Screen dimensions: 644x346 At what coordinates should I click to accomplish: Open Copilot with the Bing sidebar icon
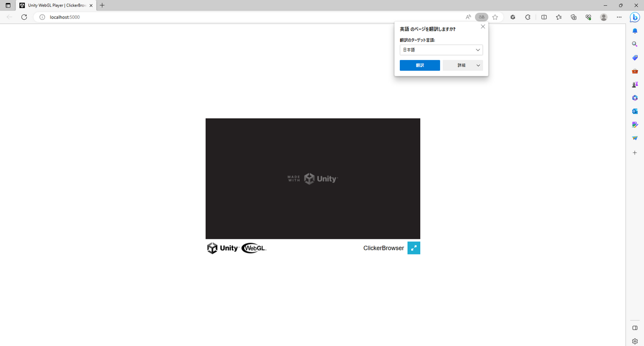point(634,17)
